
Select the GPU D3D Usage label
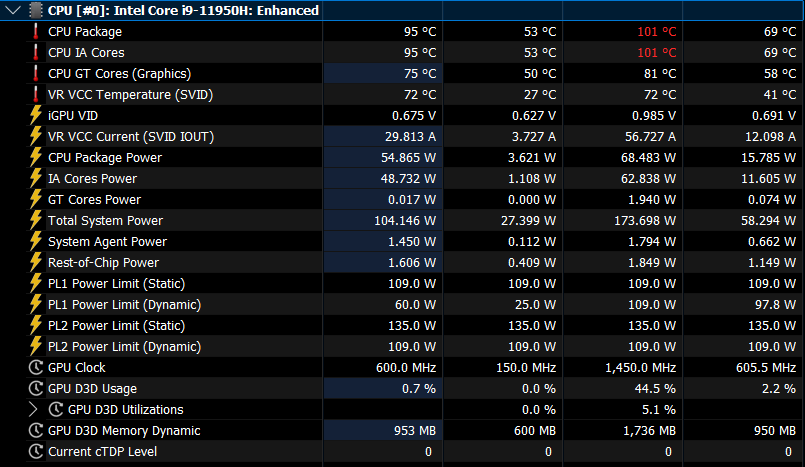pyautogui.click(x=92, y=389)
